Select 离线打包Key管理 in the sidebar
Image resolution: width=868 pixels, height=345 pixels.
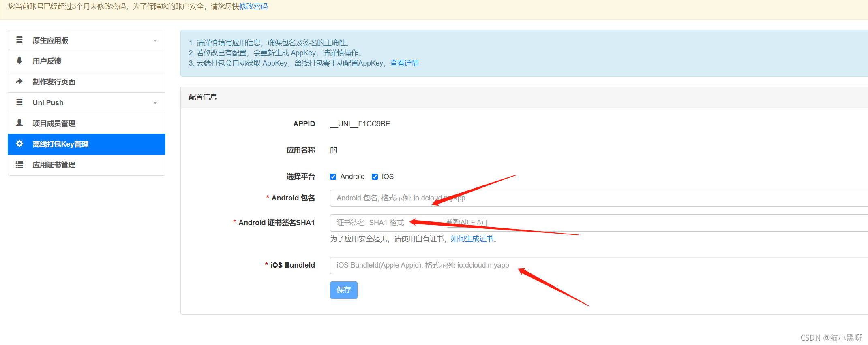coord(86,144)
